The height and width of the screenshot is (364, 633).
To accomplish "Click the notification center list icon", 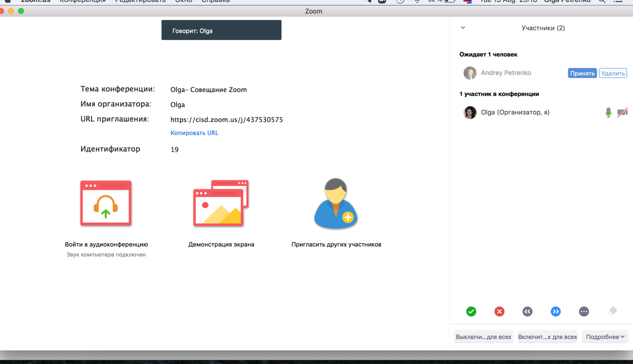I will tap(618, 1).
